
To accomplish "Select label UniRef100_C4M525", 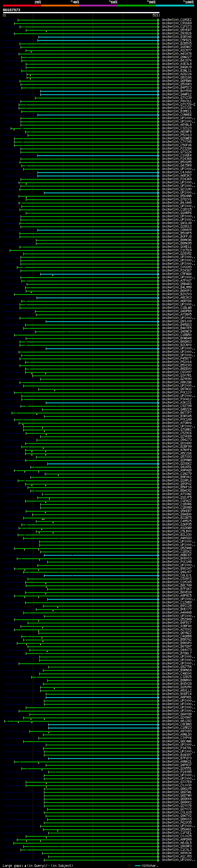I will click(x=177, y=521).
